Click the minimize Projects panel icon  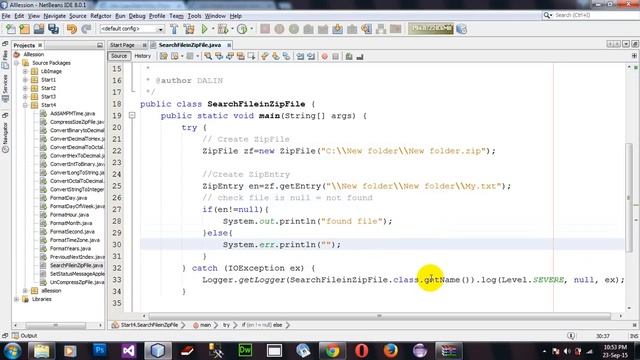100,45
